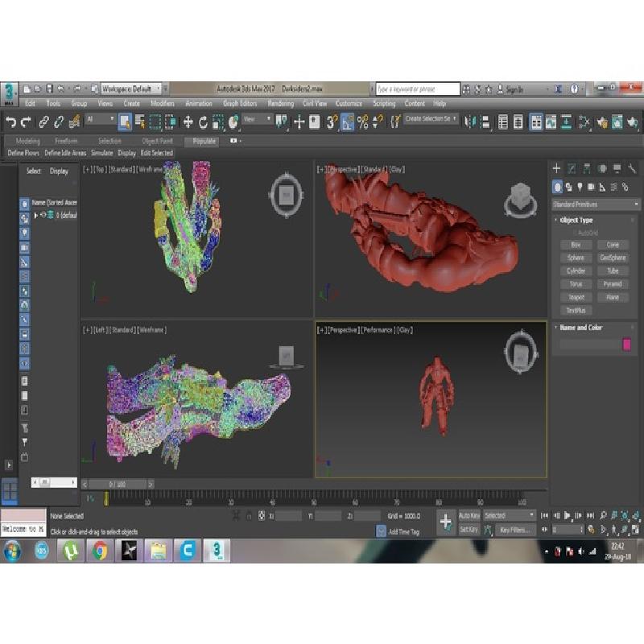Switch to the Motion command panel tab
Image resolution: width=644 pixels, height=644 pixels.
click(602, 168)
